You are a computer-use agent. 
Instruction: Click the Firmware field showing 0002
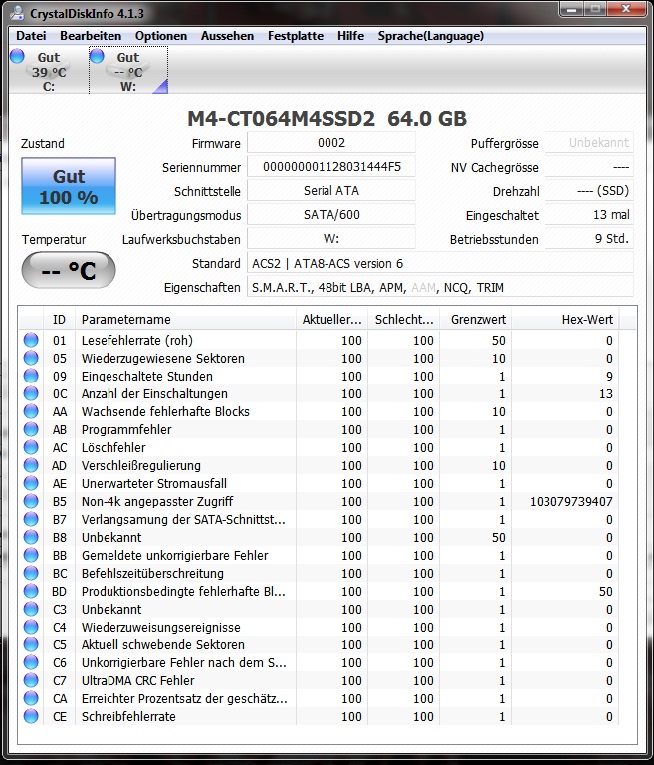tap(331, 142)
